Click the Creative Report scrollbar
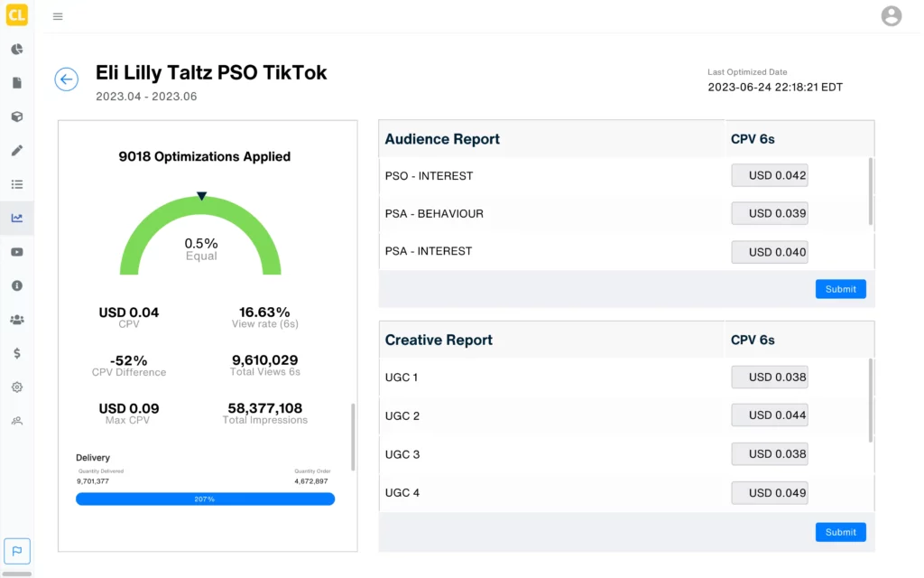The height and width of the screenshot is (578, 924). [871, 400]
